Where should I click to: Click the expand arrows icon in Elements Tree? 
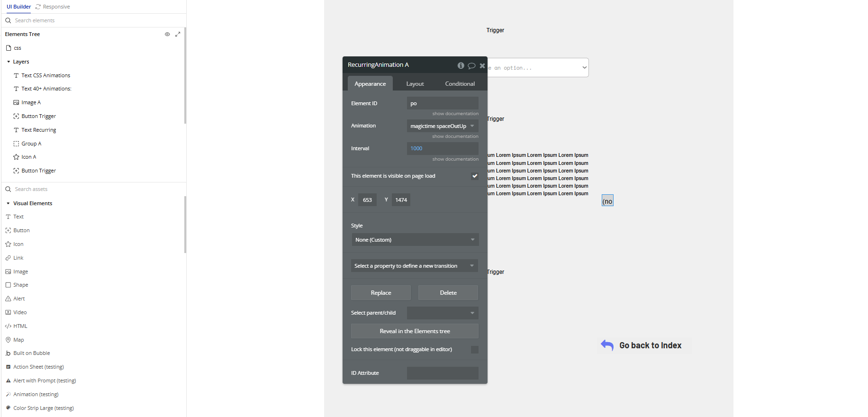[178, 34]
